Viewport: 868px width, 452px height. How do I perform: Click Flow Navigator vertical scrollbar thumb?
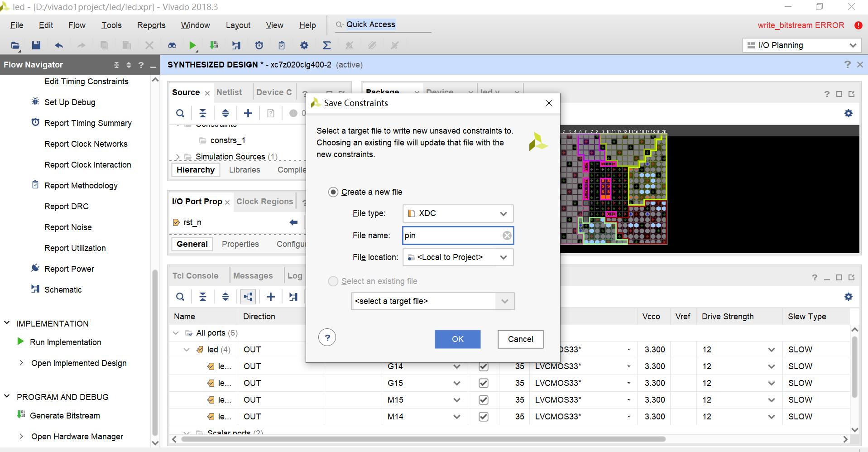(155, 353)
